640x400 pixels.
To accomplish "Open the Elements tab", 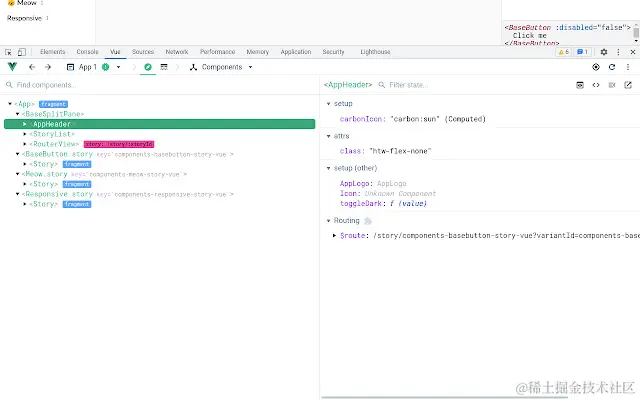I will click(x=52, y=52).
